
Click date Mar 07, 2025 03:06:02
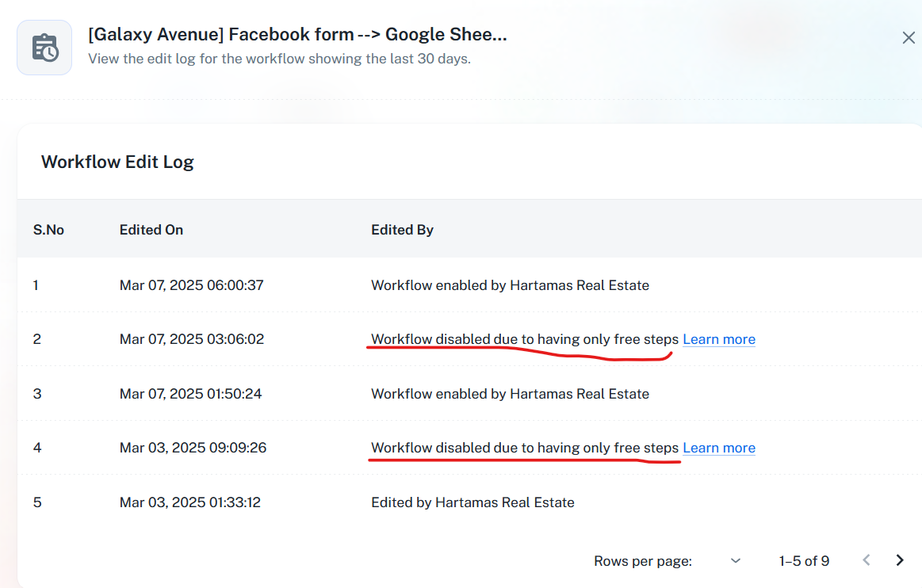[x=192, y=339]
